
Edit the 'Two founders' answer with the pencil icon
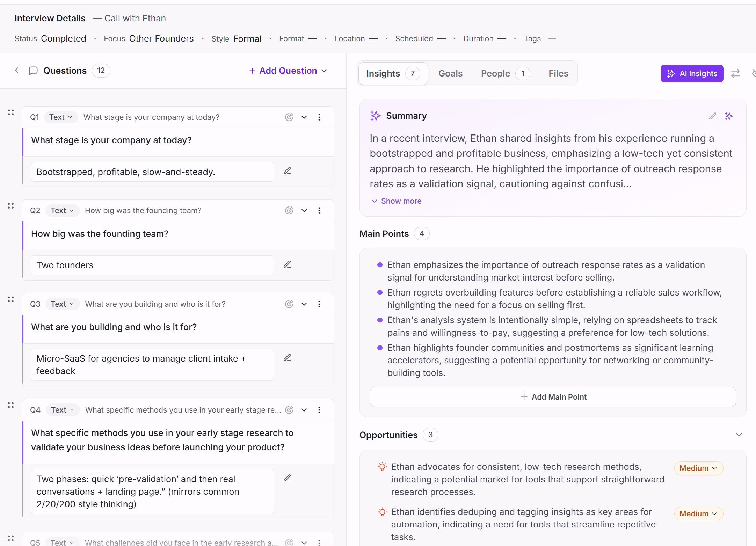(287, 264)
